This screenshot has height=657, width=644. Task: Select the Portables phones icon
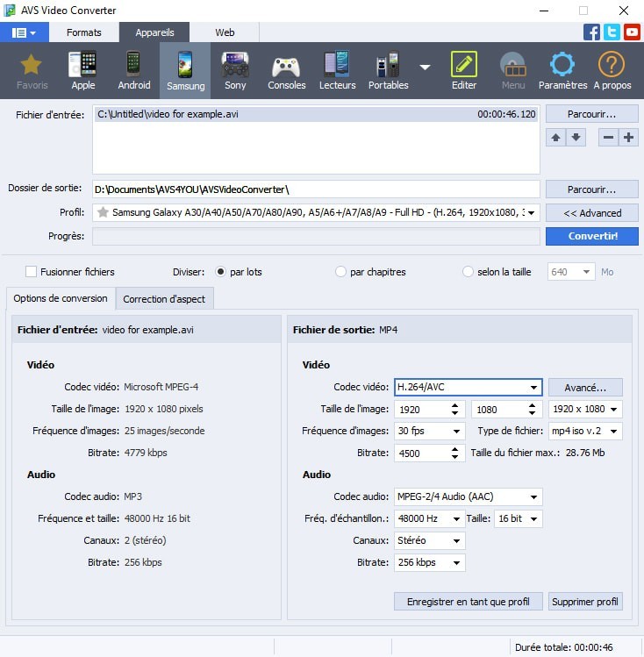pos(388,69)
